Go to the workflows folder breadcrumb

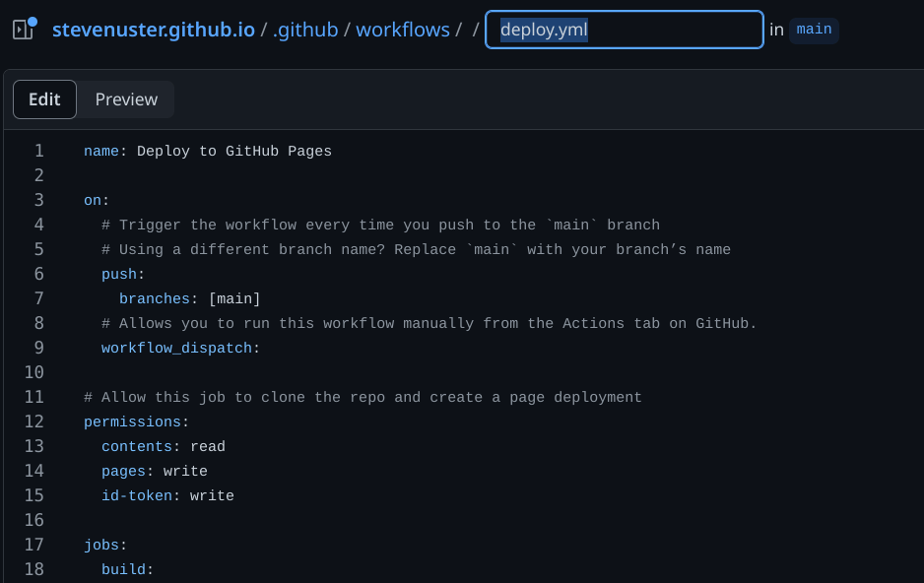point(403,30)
